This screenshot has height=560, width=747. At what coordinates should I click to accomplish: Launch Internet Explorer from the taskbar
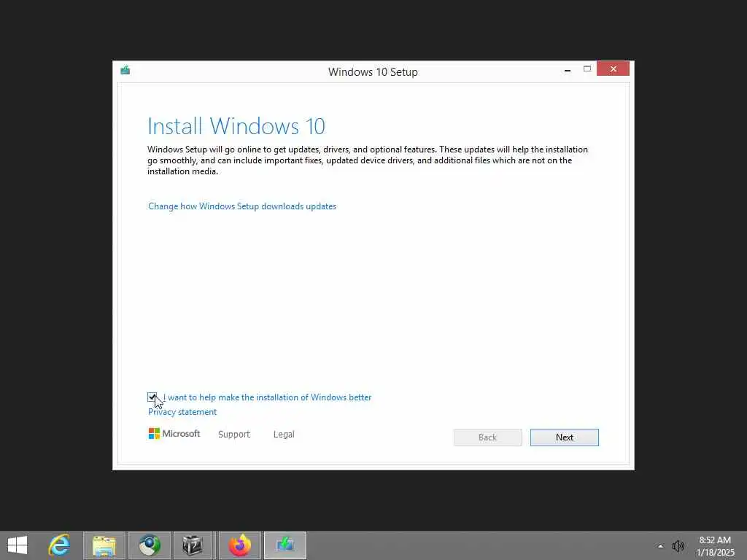(60, 545)
